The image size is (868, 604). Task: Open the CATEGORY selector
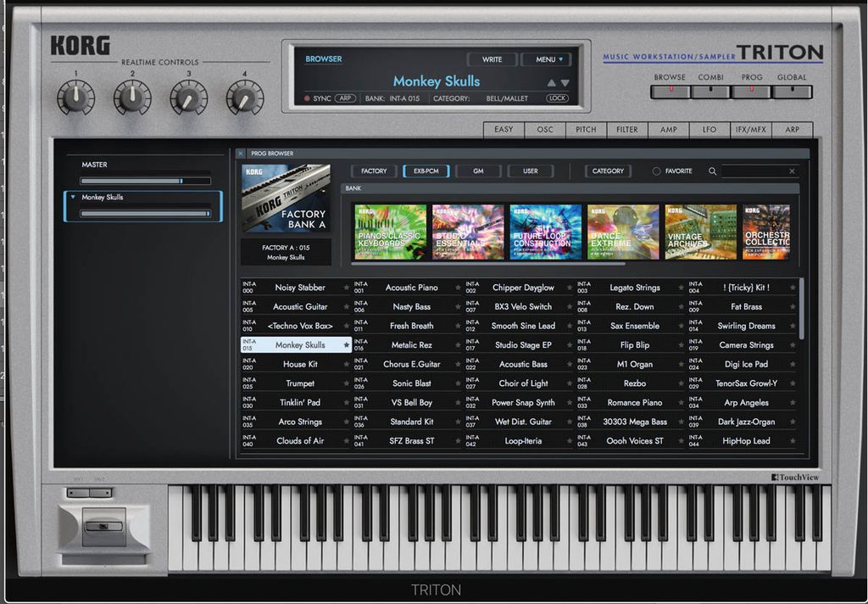[607, 171]
